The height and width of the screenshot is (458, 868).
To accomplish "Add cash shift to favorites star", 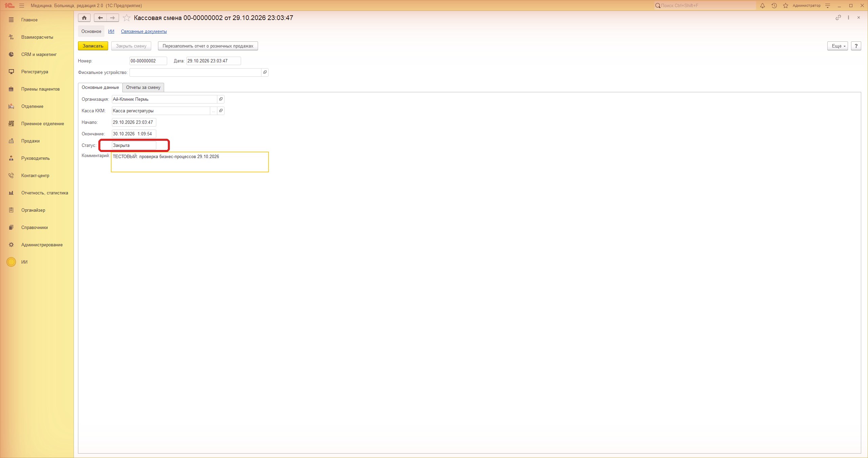I will [126, 18].
